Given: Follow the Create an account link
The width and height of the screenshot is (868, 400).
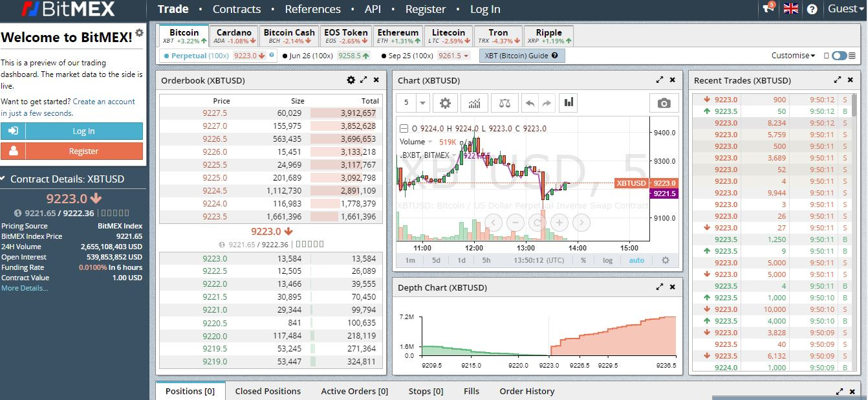Looking at the screenshot, I should click(103, 102).
